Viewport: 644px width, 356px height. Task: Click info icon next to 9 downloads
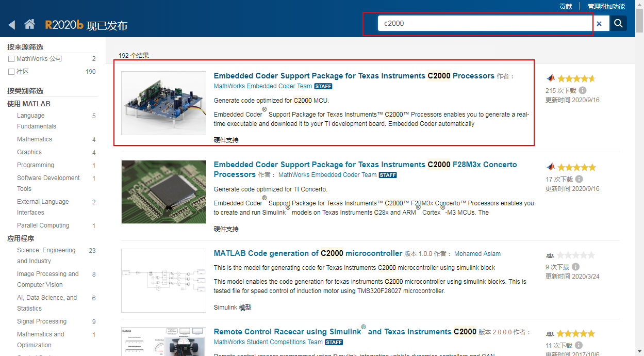click(x=575, y=267)
